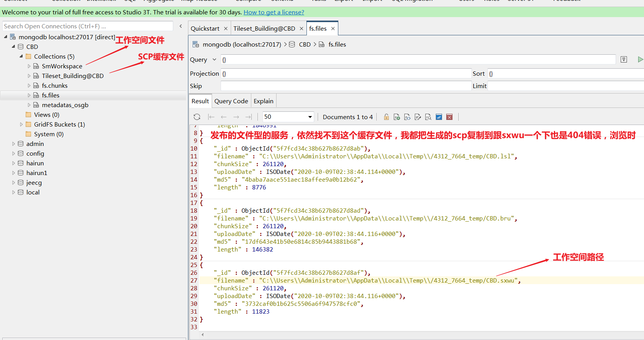Image resolution: width=644 pixels, height=340 pixels.
Task: Click into the Projection input field
Action: [x=346, y=73]
